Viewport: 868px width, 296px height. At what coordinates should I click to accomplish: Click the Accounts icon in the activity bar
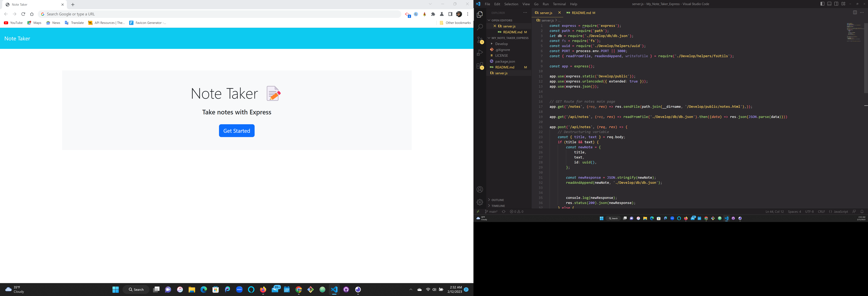pyautogui.click(x=480, y=189)
